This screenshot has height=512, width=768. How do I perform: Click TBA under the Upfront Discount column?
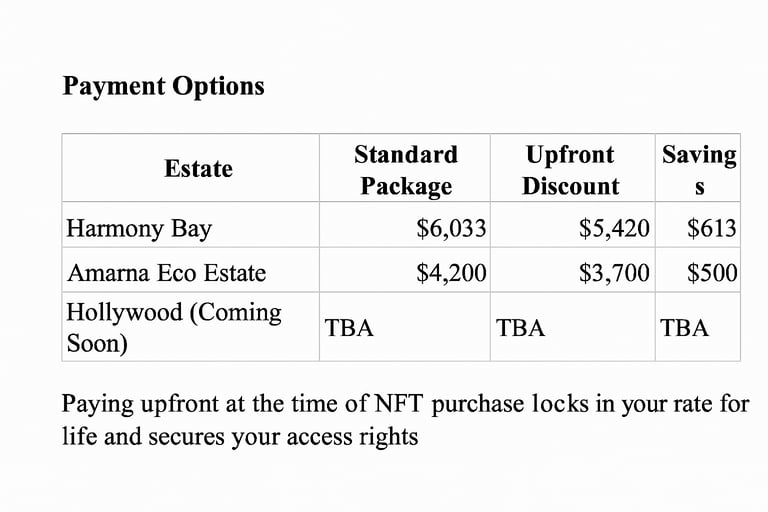pyautogui.click(x=520, y=327)
